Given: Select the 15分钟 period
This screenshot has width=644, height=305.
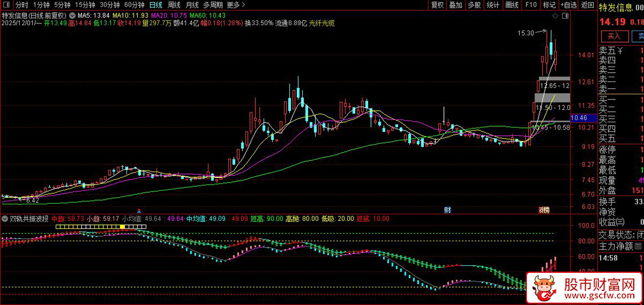Looking at the screenshot, I should click(85, 5).
